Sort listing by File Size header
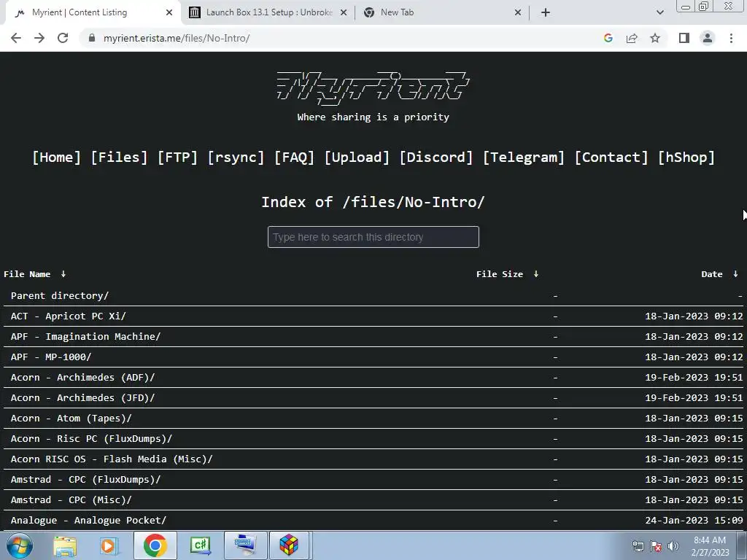The height and width of the screenshot is (560, 747). (499, 274)
